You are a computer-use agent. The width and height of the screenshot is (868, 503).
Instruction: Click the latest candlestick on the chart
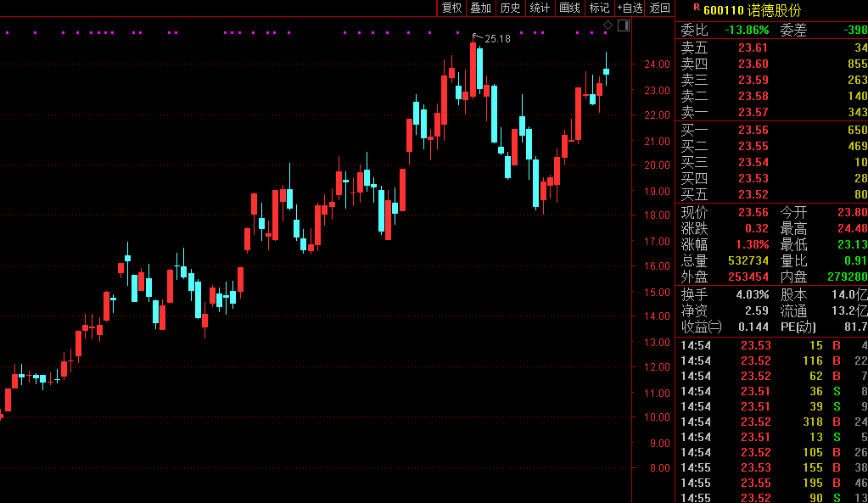coord(606,71)
